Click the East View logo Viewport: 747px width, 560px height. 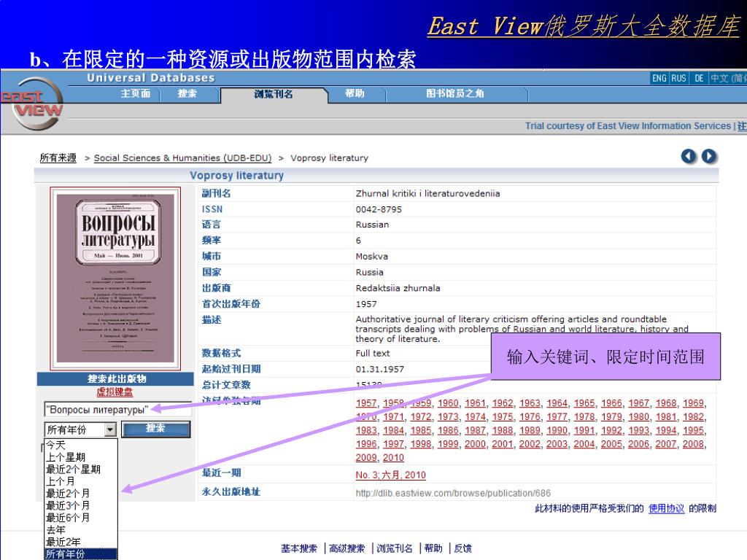tap(32, 103)
